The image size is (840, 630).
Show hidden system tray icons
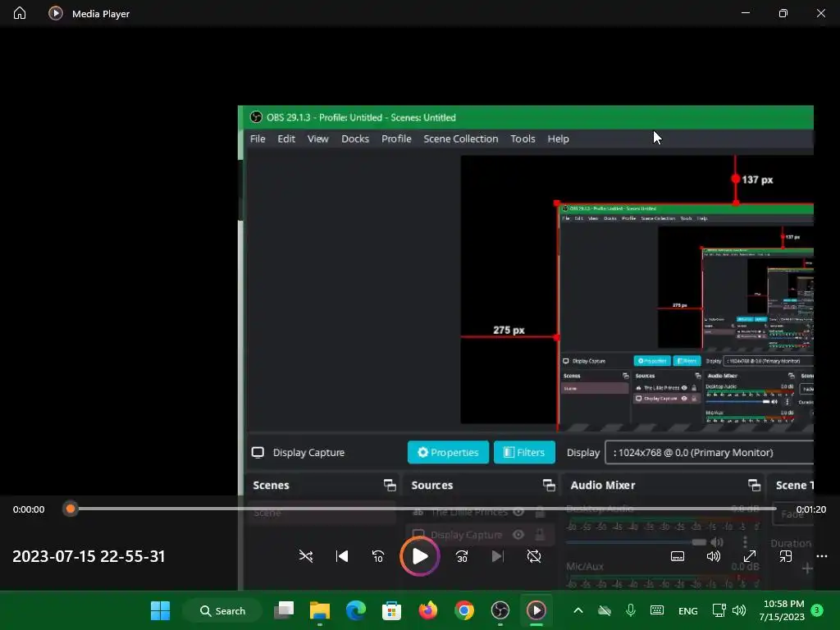(578, 610)
